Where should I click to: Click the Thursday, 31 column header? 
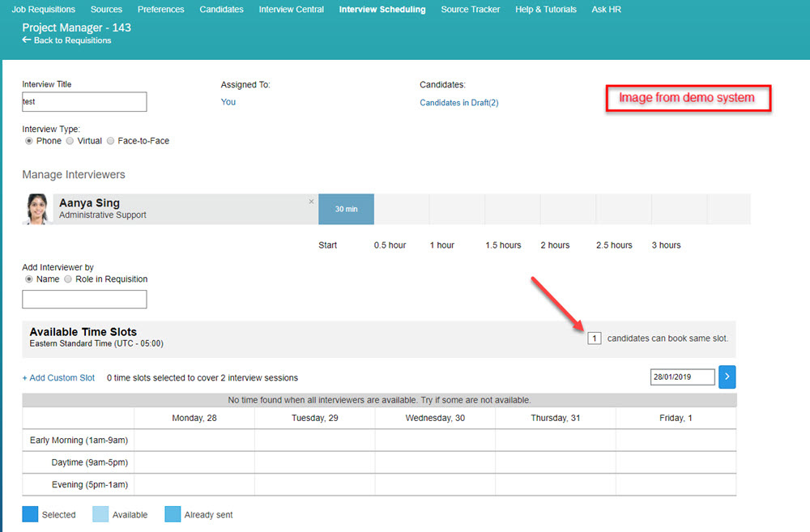556,418
